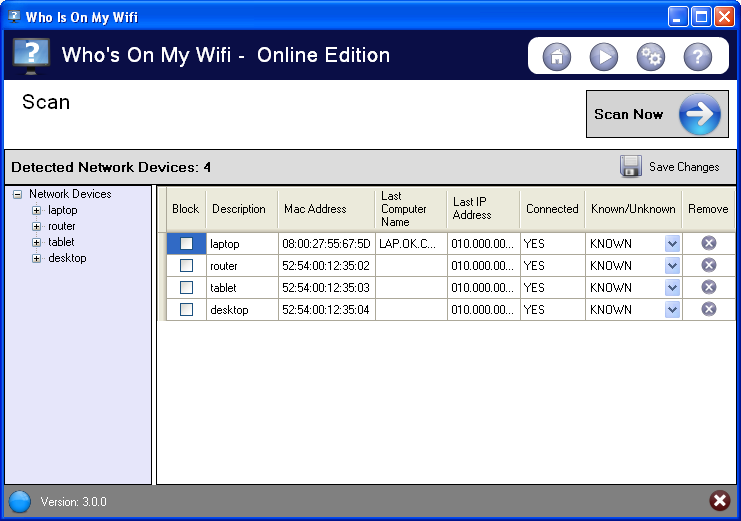Click the IP address cell for tablet
Image resolution: width=741 pixels, height=521 pixels.
pos(483,287)
